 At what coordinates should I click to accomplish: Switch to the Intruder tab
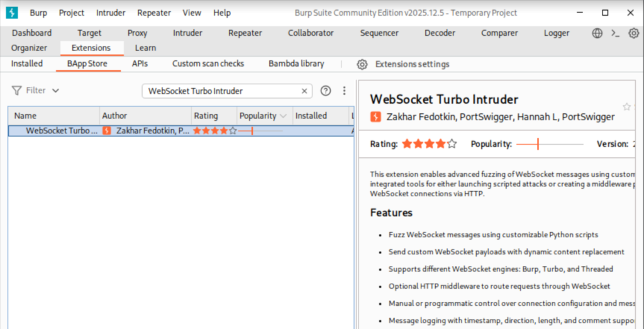(x=187, y=33)
